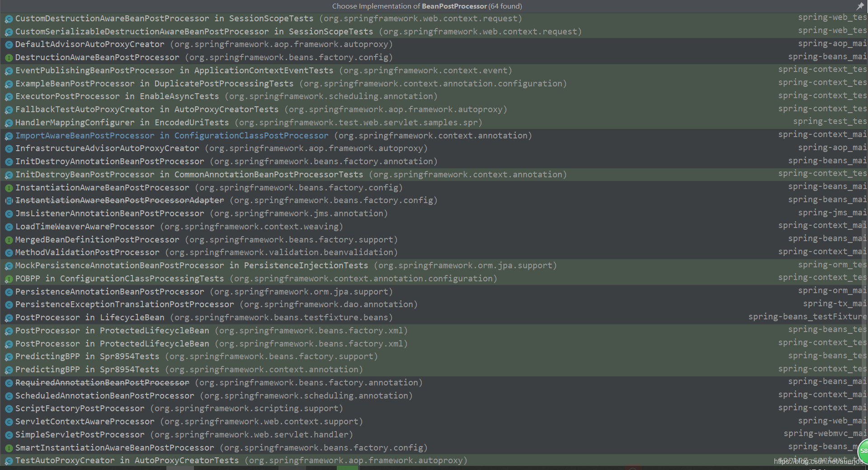This screenshot has height=470, width=868.
Task: Select MockPersistenceAnnotationBeanPostProcessor in PersistenceInjectionTests
Action: [x=434, y=266]
